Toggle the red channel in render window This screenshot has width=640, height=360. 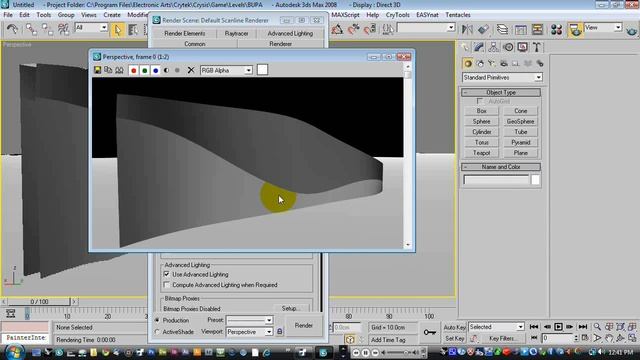tap(133, 70)
